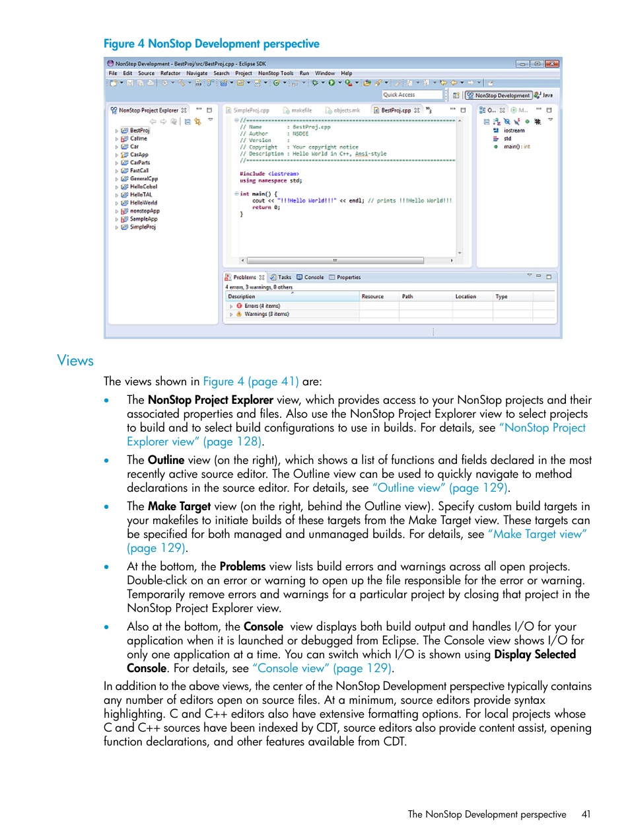Follow the Figure 4 (page 41) link
Screen dimensions: 630x840
pos(251,381)
